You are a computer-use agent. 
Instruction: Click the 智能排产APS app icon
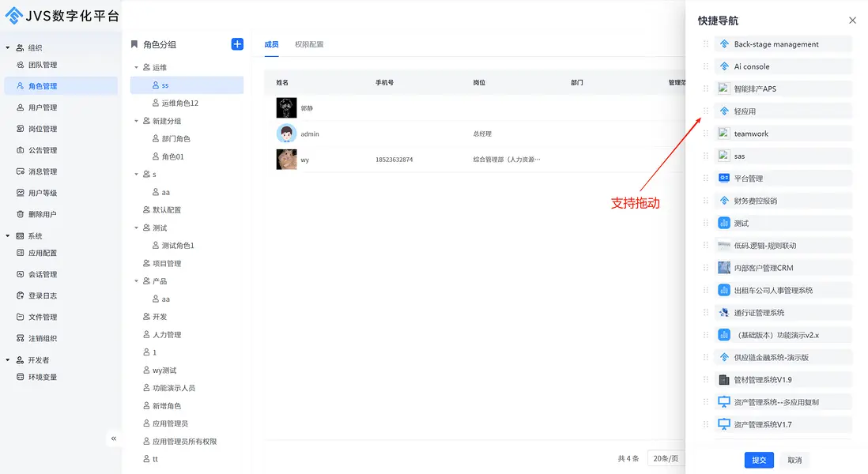(x=724, y=88)
